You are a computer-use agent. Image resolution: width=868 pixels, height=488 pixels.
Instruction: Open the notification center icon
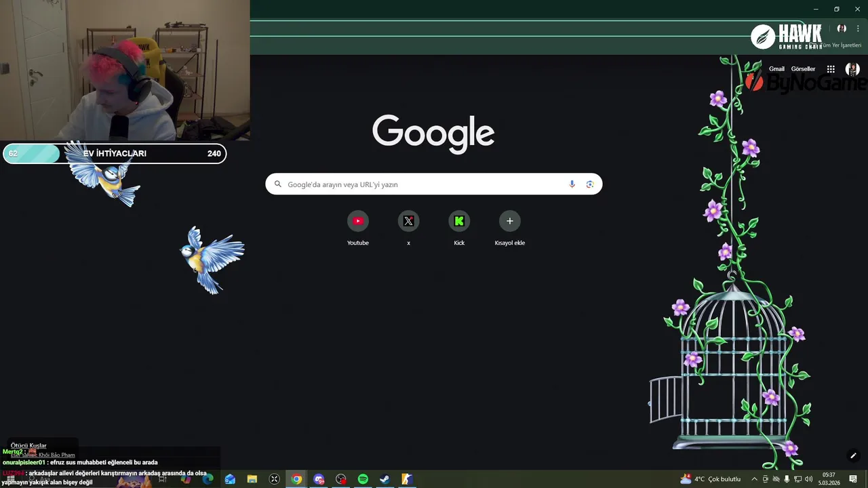click(x=853, y=479)
